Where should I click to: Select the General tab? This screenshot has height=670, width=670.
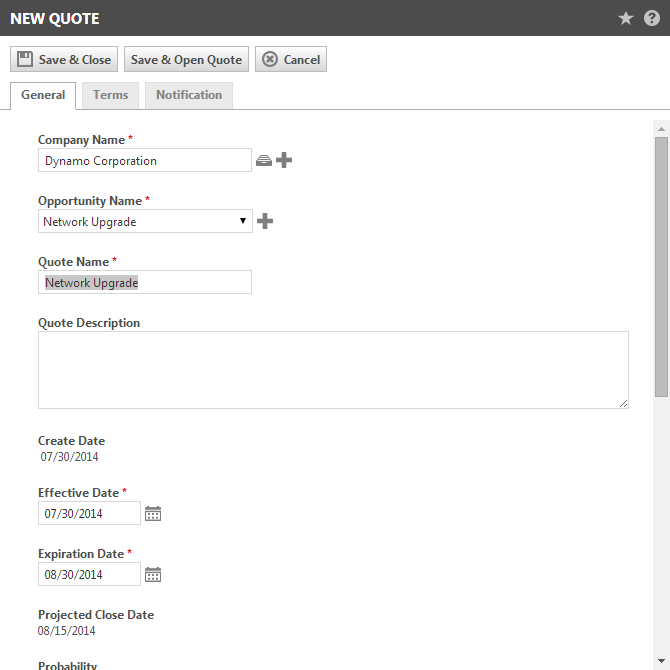pos(43,95)
